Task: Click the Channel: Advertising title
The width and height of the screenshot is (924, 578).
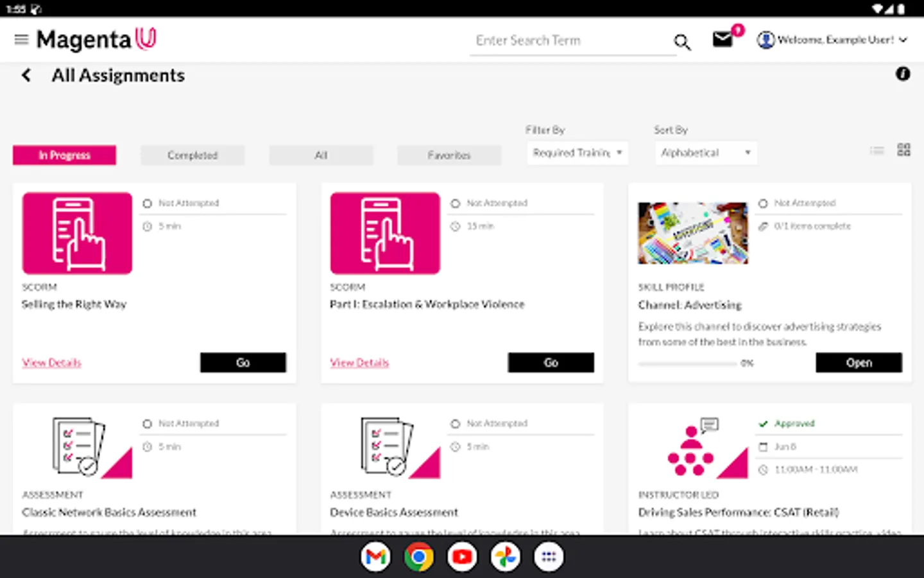Action: click(690, 305)
